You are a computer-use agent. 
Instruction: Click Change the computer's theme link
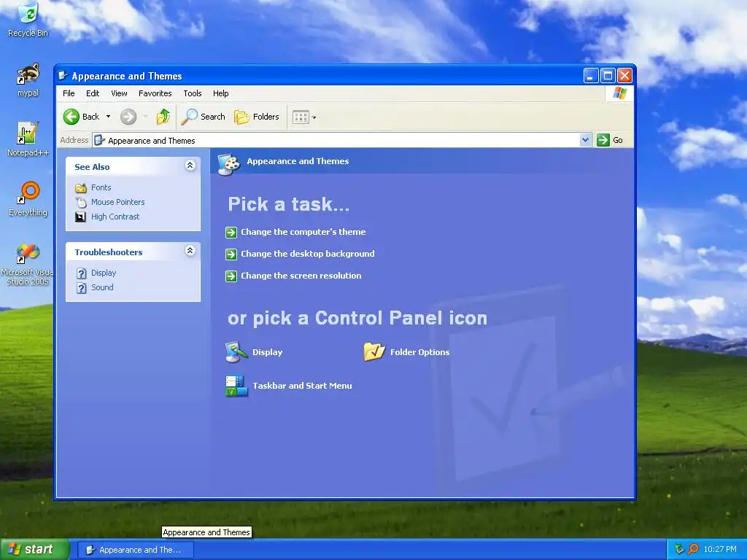[x=303, y=232]
